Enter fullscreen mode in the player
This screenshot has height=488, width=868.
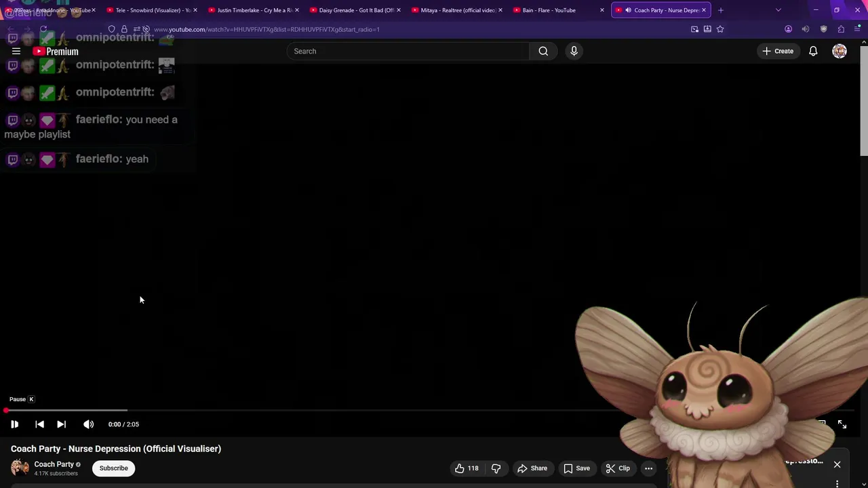(842, 424)
